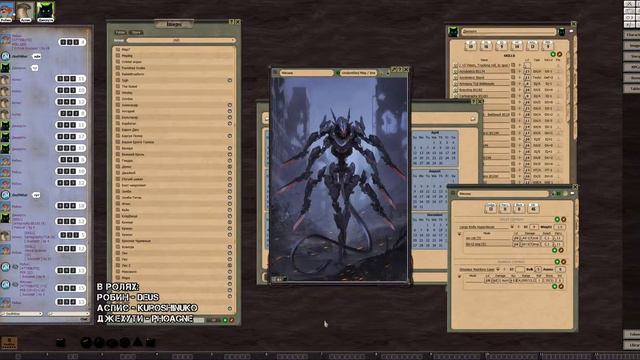Click the image window name field
The height and width of the screenshot is (360, 640).
306,73
